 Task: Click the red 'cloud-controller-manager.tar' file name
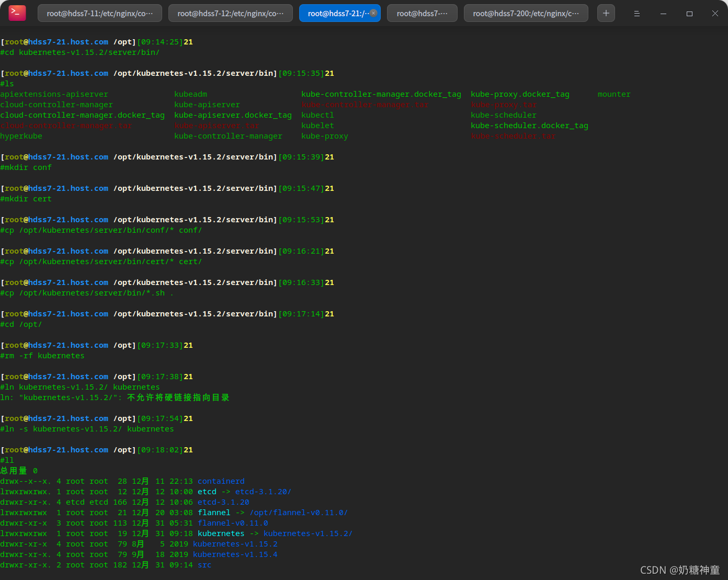click(x=66, y=126)
